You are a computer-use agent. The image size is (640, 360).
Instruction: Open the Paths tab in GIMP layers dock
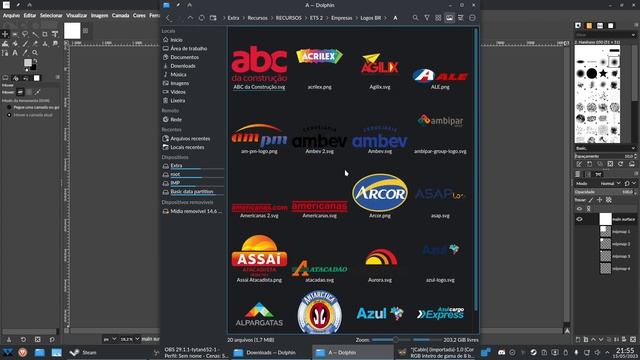(598, 174)
